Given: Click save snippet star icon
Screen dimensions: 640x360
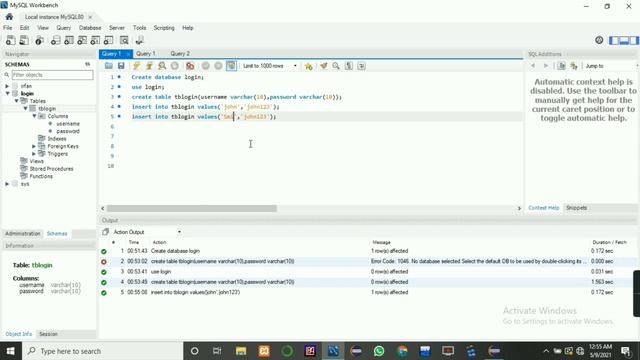Looking at the screenshot, I should (309, 66).
